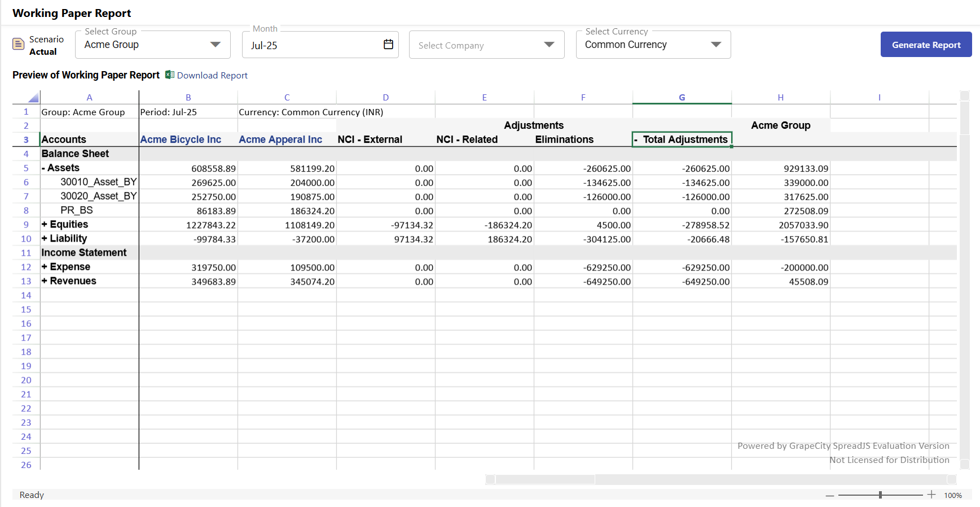Select row header 5
Image resolution: width=980 pixels, height=507 pixels.
[26, 168]
